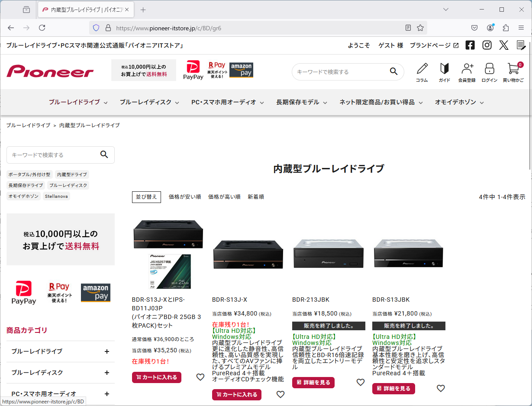Click the ポータブル/外付け型 tag
532x406 pixels.
click(29, 174)
